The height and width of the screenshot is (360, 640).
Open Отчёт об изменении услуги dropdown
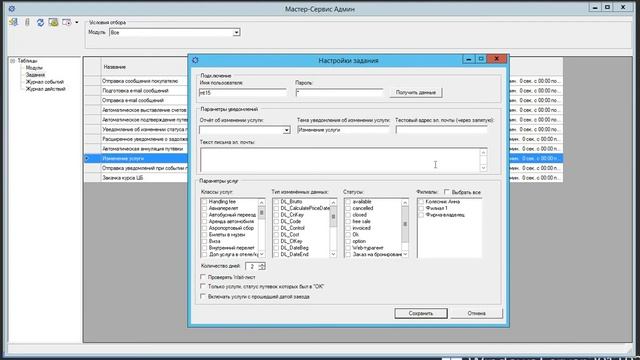(286, 130)
